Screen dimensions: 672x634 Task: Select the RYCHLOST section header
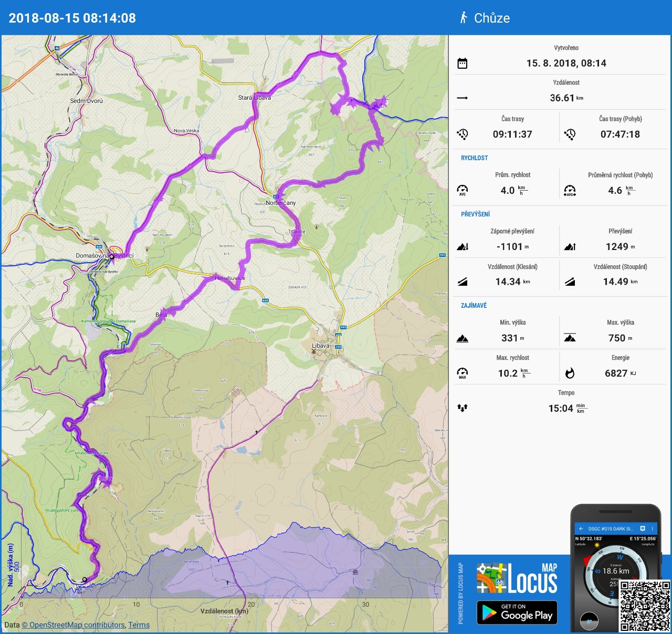(x=474, y=158)
